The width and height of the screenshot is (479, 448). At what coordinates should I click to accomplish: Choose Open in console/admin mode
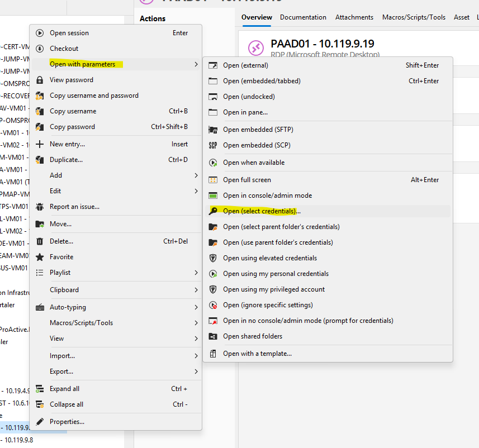click(x=328, y=196)
